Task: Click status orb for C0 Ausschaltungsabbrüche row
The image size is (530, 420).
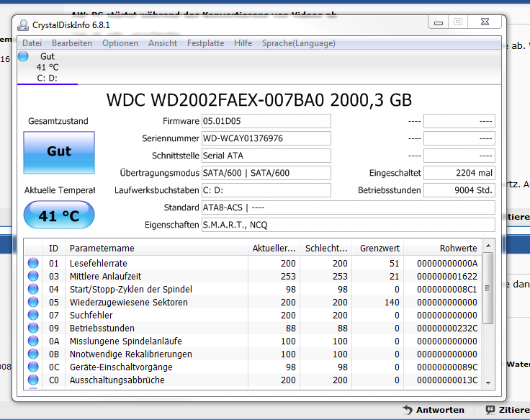Action: coord(33,380)
